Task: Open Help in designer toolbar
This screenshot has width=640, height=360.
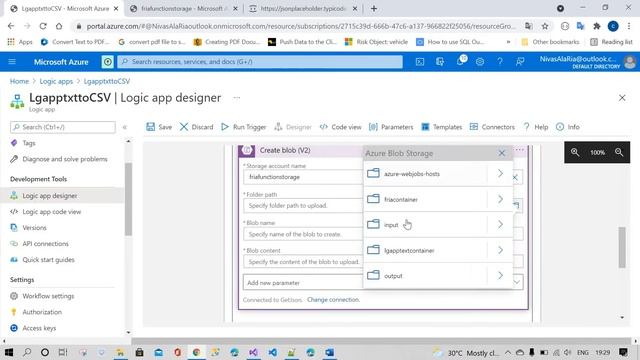Action: (x=536, y=127)
